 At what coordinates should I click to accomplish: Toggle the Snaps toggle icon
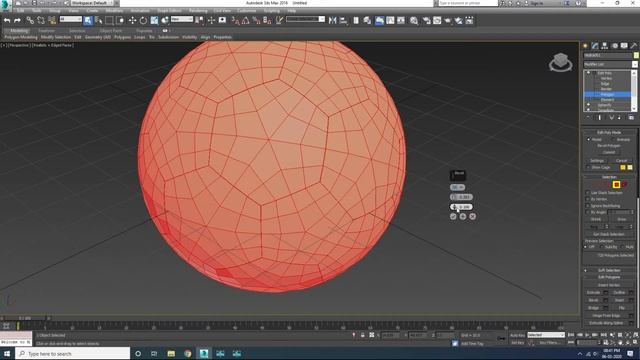(x=235, y=20)
